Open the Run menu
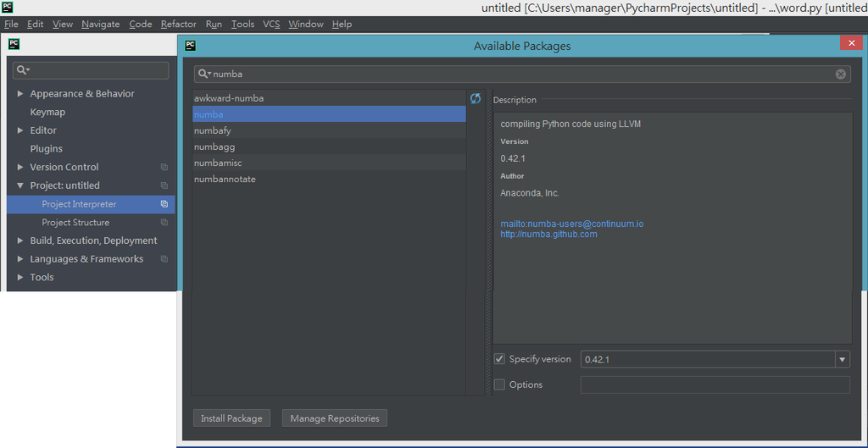Screen dimensions: 868x448 (214, 25)
